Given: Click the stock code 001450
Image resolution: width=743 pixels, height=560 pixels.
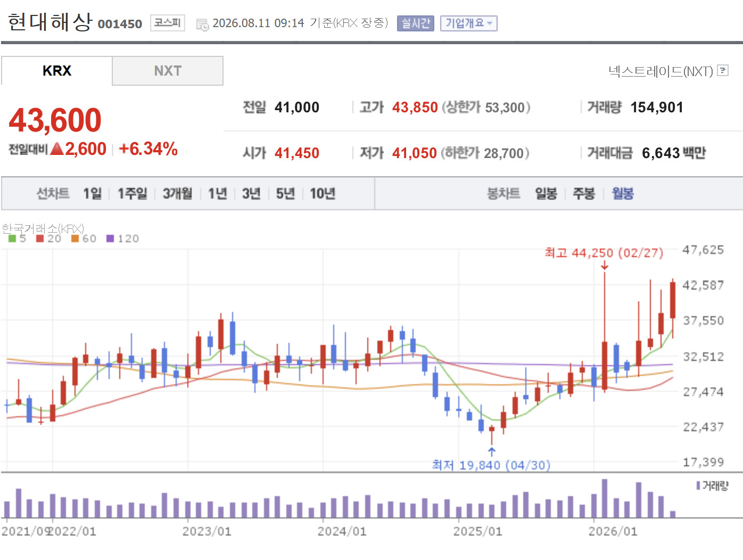Looking at the screenshot, I should coord(120,24).
